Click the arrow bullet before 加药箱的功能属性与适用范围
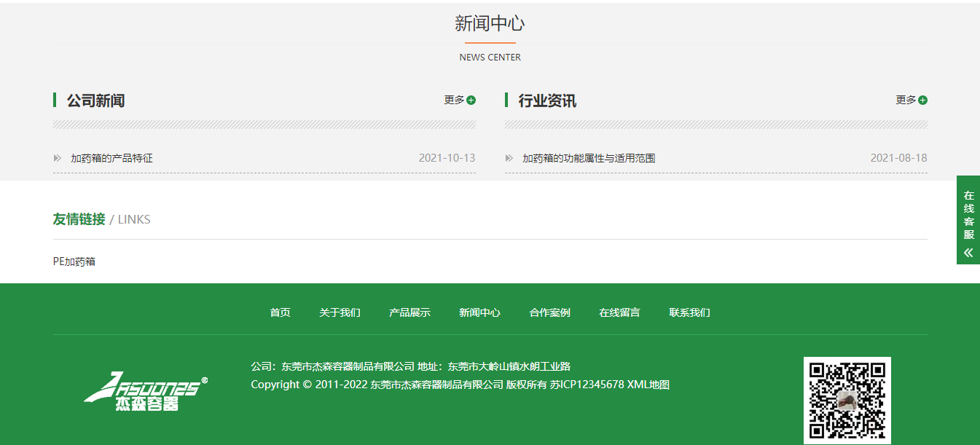The image size is (980, 445). tap(509, 158)
